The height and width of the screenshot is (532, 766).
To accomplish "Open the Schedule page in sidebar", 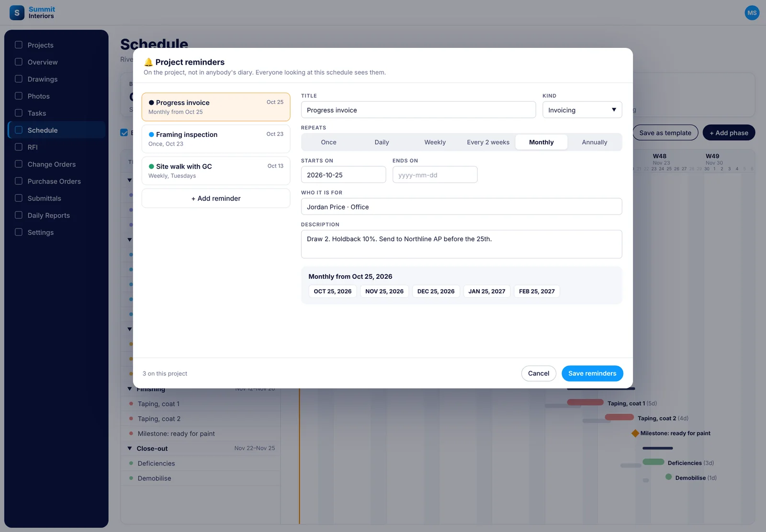I will (56, 130).
